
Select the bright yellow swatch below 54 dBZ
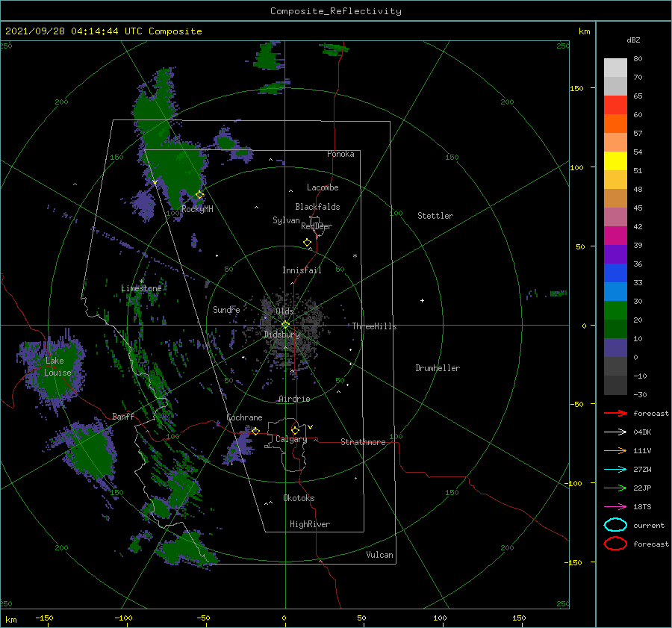coord(615,161)
